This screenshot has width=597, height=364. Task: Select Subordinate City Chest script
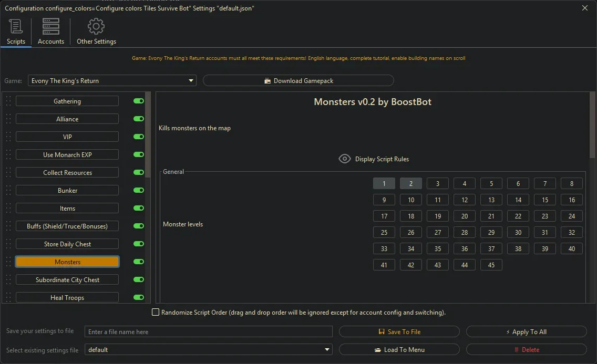click(x=67, y=280)
